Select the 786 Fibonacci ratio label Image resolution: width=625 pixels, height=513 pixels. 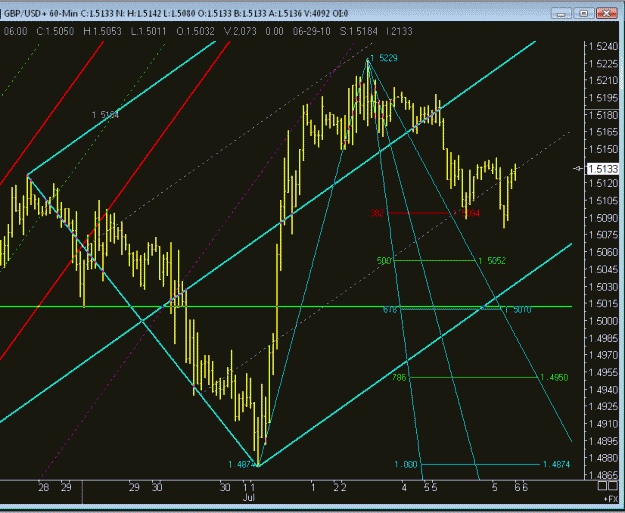coord(399,377)
